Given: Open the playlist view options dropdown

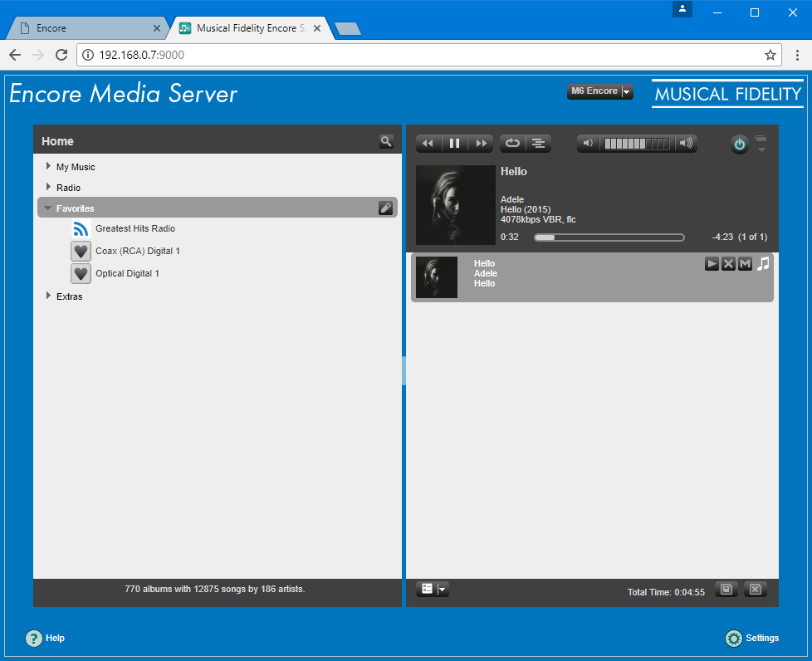Looking at the screenshot, I should [433, 589].
